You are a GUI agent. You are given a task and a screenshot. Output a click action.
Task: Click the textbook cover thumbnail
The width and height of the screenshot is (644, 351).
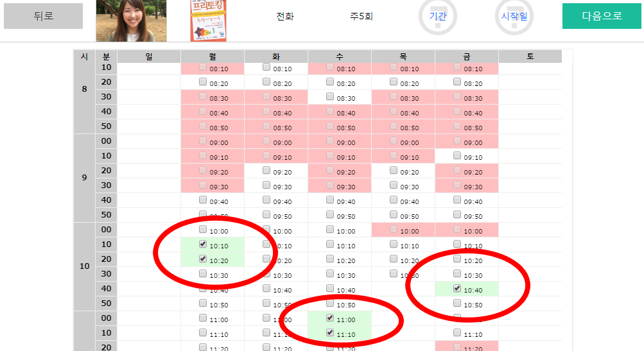(x=208, y=21)
